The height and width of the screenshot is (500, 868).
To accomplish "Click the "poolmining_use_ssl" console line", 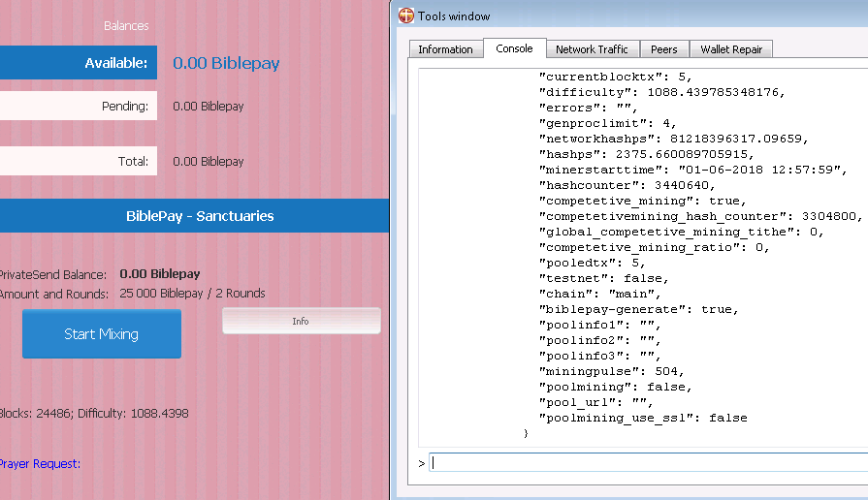I will click(x=643, y=418).
